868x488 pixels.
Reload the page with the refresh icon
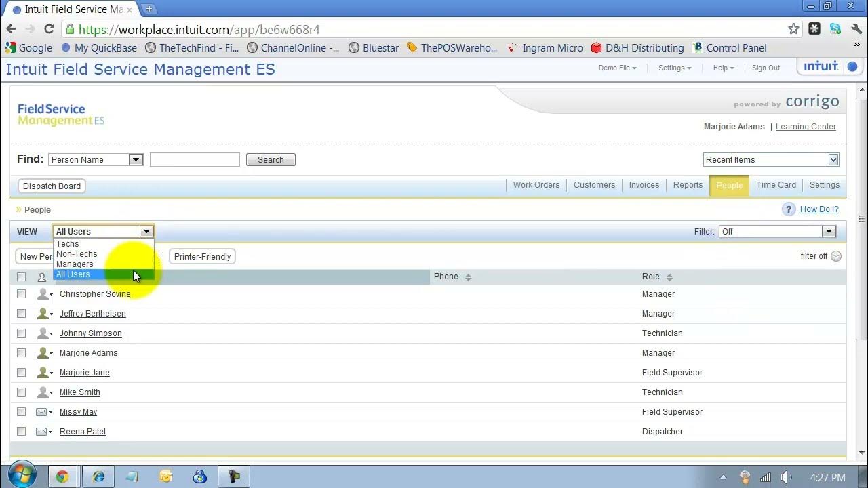(x=49, y=29)
